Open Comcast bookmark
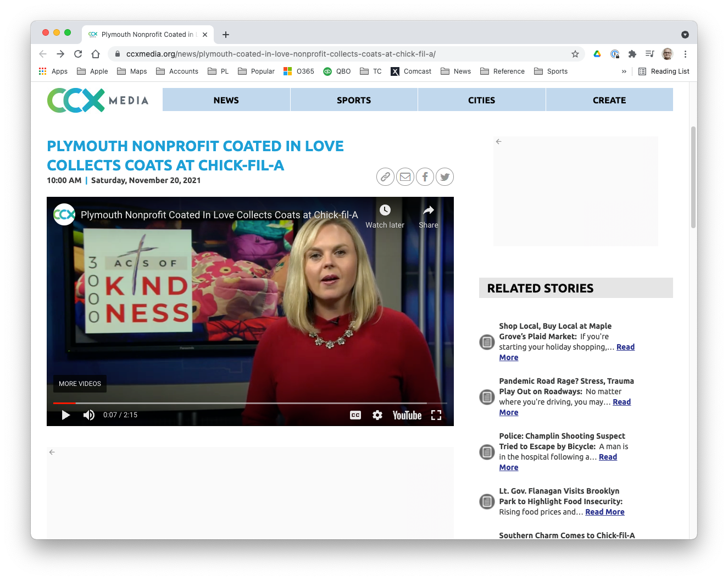This screenshot has width=728, height=580. click(x=411, y=71)
